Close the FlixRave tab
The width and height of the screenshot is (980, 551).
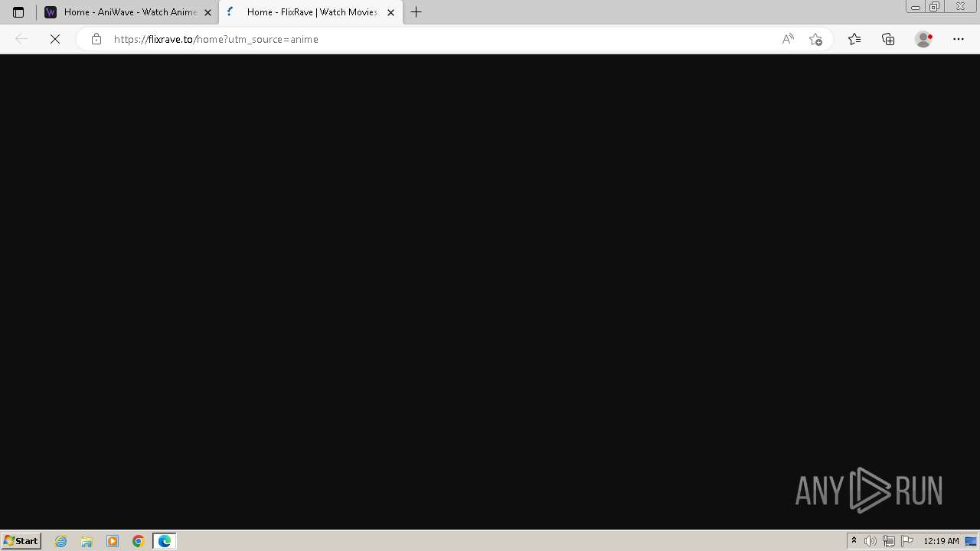pos(390,12)
